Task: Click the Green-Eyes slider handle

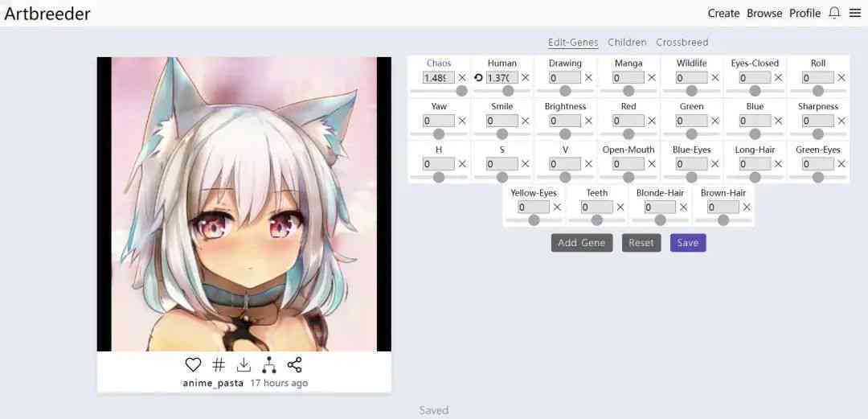Action: pos(818,178)
